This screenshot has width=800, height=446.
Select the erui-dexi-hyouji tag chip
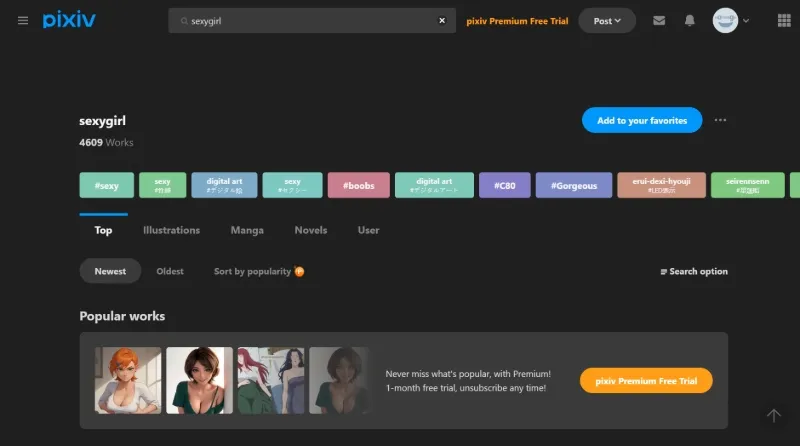tap(661, 185)
